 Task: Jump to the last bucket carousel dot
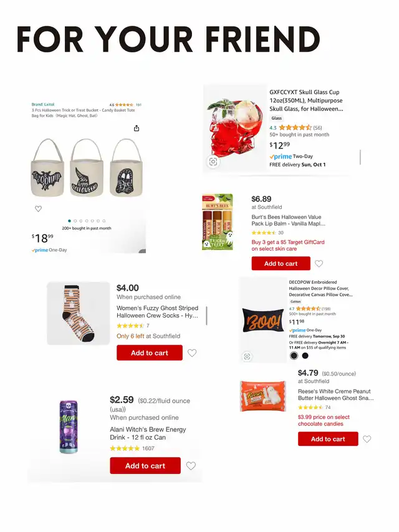pyautogui.click(x=104, y=221)
